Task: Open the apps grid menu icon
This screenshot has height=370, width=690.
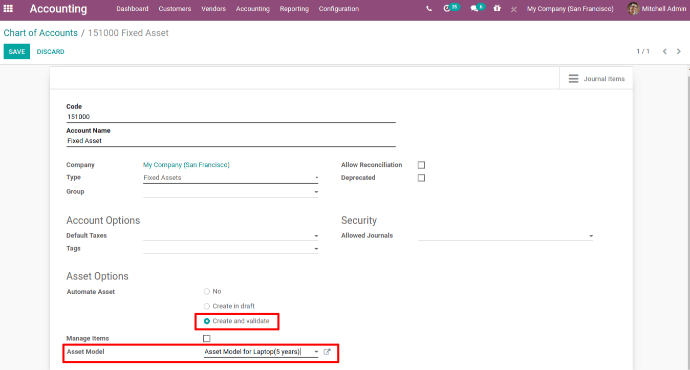Action: pyautogui.click(x=8, y=8)
